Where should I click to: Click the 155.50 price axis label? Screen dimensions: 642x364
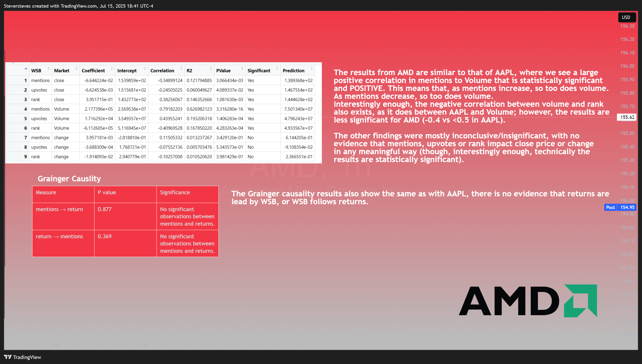pyautogui.click(x=627, y=133)
